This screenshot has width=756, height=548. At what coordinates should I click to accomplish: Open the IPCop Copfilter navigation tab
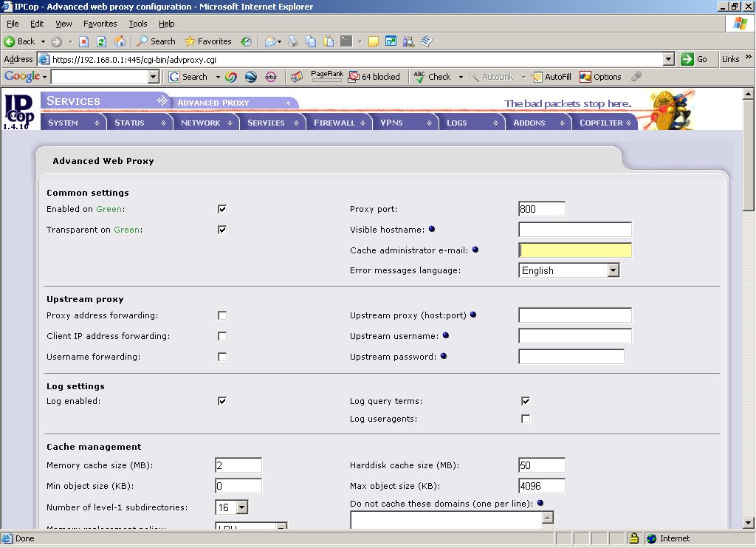coord(605,123)
